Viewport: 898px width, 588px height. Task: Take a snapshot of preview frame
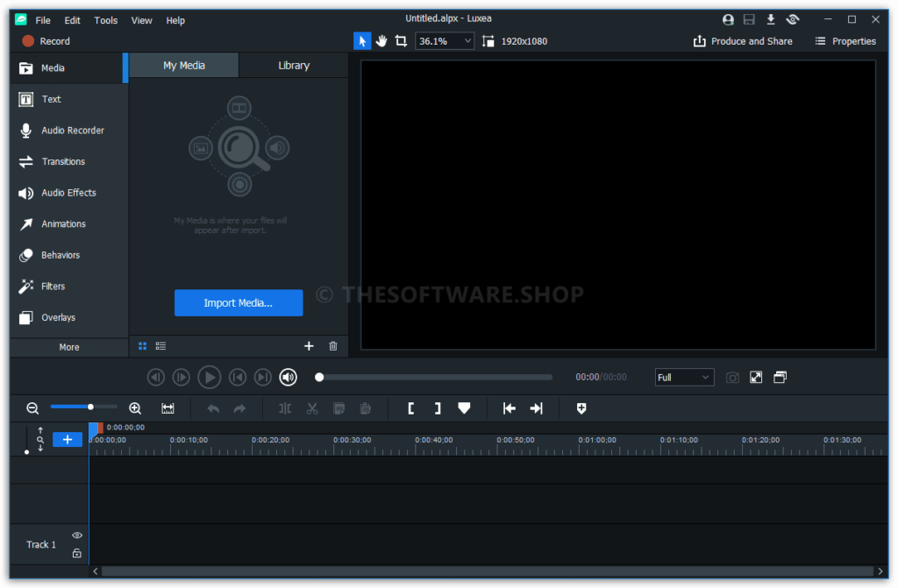(732, 378)
